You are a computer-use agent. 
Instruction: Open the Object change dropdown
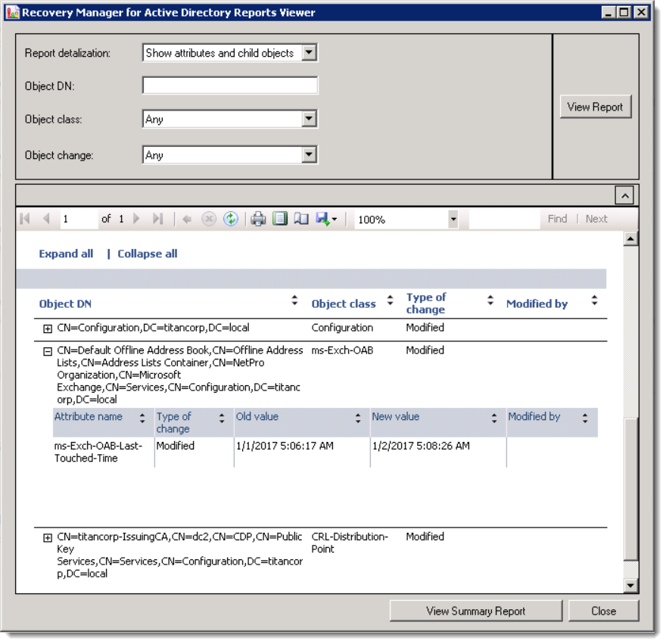pyautogui.click(x=309, y=155)
